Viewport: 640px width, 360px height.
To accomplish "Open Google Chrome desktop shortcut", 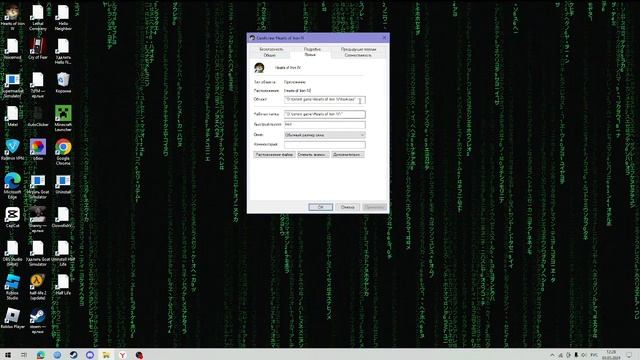I will click(x=63, y=152).
